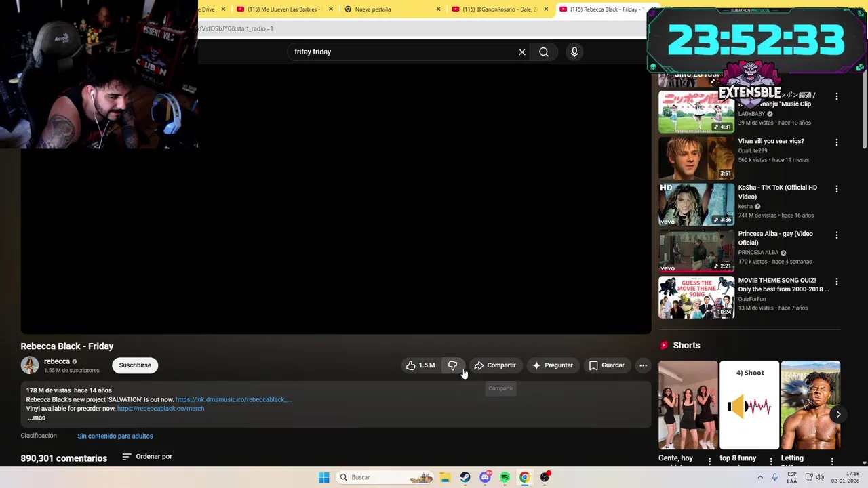Open the rebeccablack.co/merch link
Viewport: 868px width, 488px height.
coord(161,409)
